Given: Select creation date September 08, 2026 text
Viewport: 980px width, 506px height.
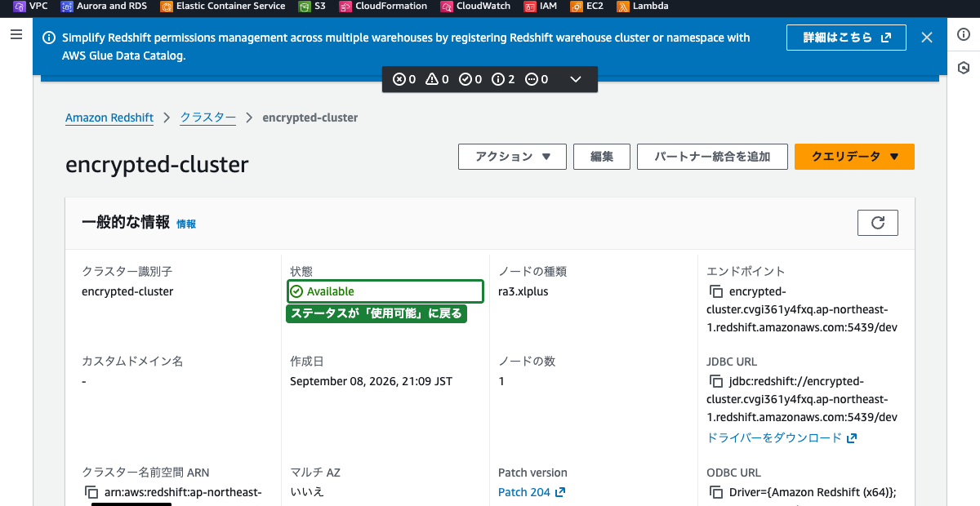Looking at the screenshot, I should 371,381.
